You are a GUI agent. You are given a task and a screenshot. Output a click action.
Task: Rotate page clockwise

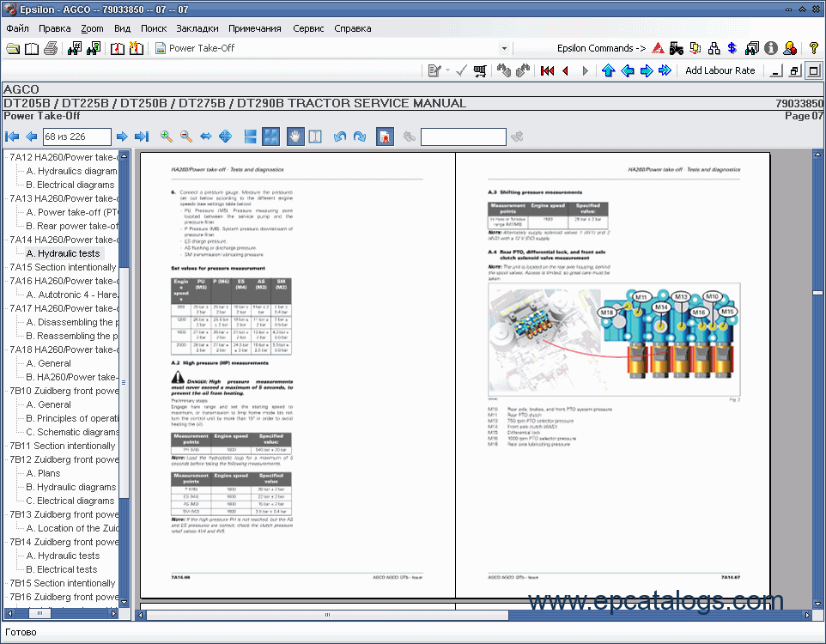[x=360, y=137]
